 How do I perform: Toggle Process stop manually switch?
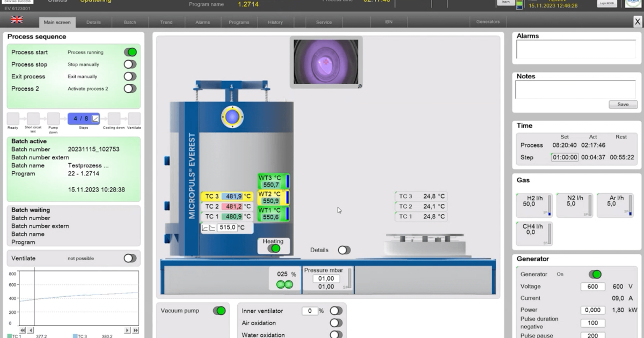pos(130,64)
